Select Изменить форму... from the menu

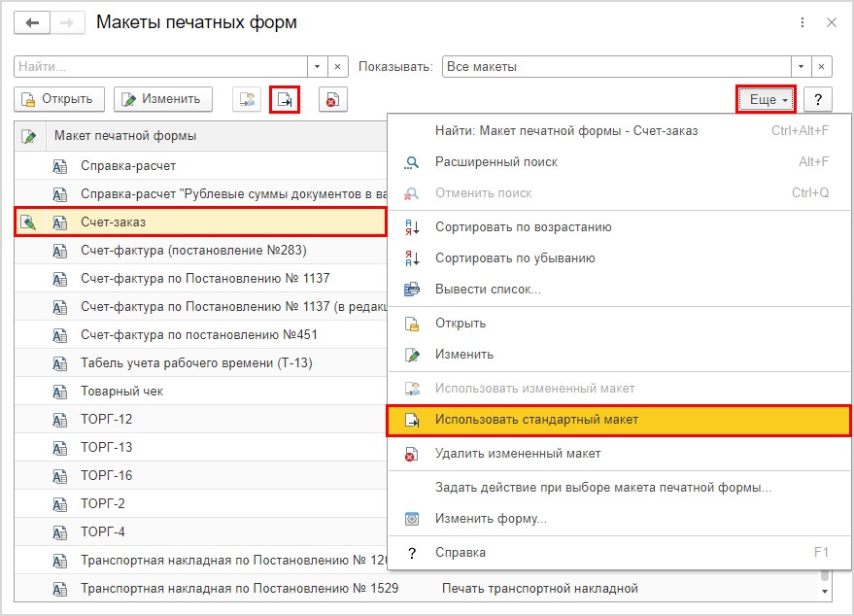pyautogui.click(x=619, y=519)
